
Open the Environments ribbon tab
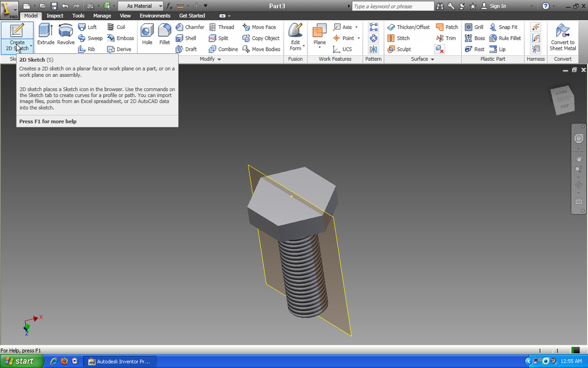(155, 15)
